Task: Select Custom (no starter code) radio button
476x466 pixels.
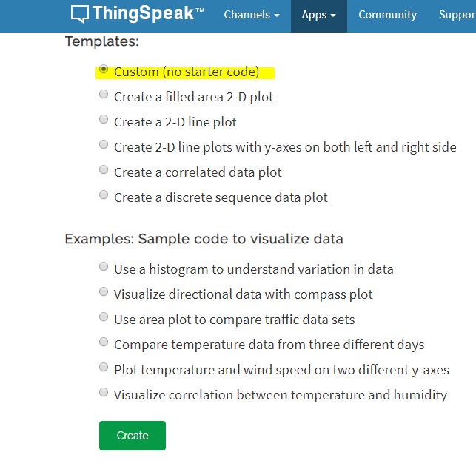Action: 104,70
